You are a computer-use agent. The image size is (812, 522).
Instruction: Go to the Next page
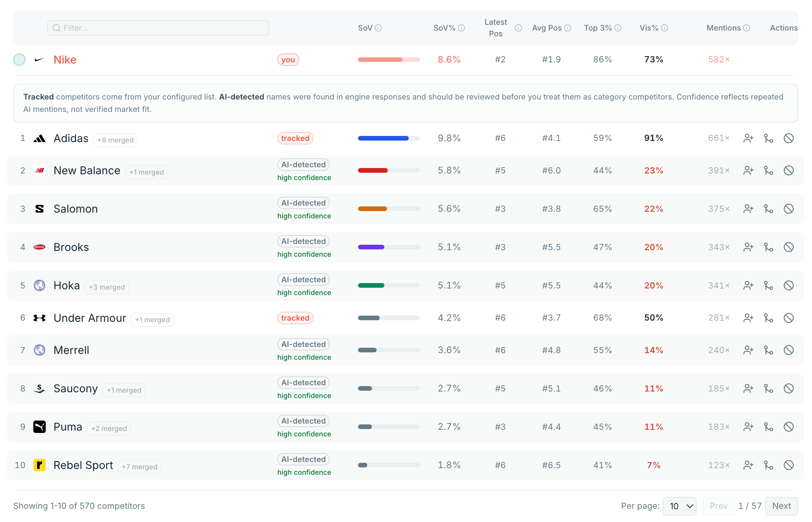(x=781, y=506)
